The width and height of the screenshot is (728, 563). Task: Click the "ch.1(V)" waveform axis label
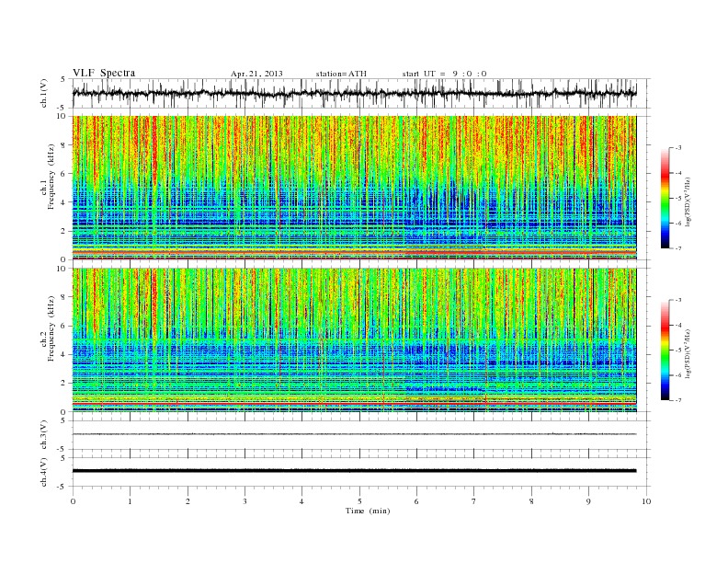pyautogui.click(x=44, y=93)
